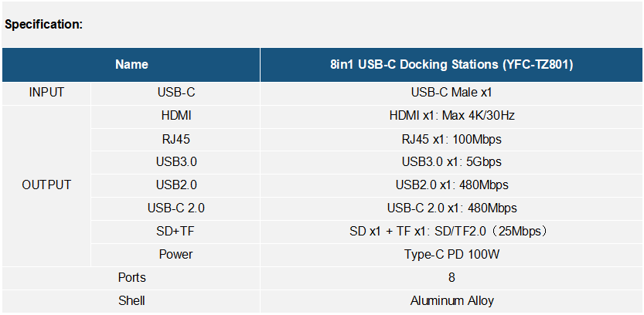This screenshot has width=644, height=315.
Task: Select the INPUT row label
Action: (x=46, y=93)
